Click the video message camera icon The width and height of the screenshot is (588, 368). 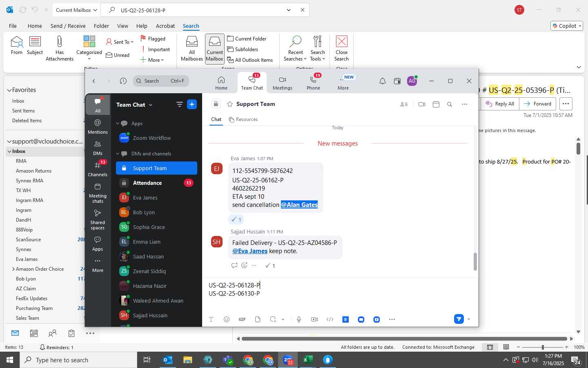[314, 319]
